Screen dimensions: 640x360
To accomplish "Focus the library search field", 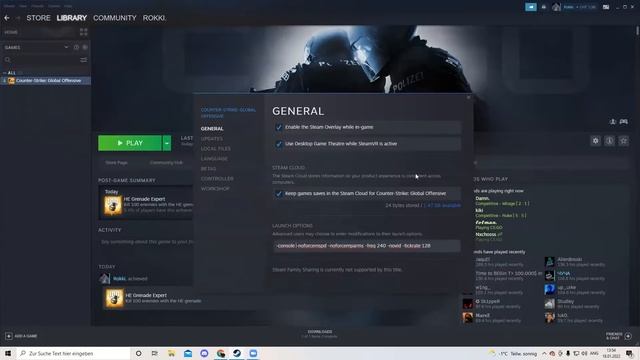I will (x=41, y=60).
